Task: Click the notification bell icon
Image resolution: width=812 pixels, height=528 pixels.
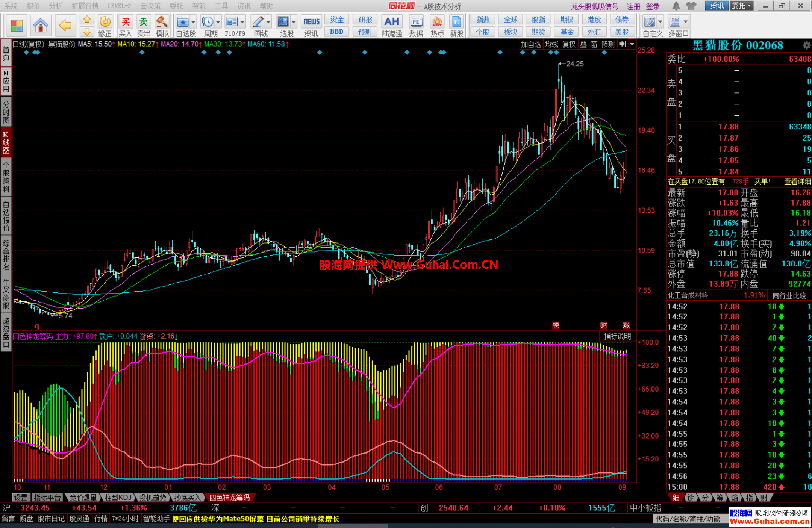Action: tap(676, 6)
